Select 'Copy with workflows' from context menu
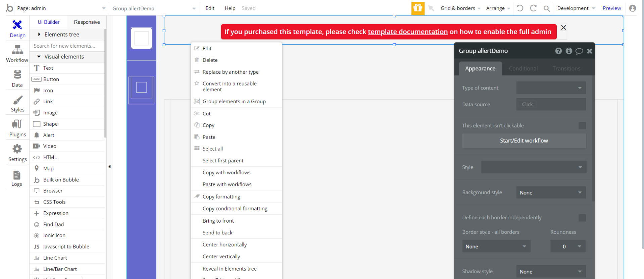This screenshot has width=644, height=279. [x=227, y=173]
